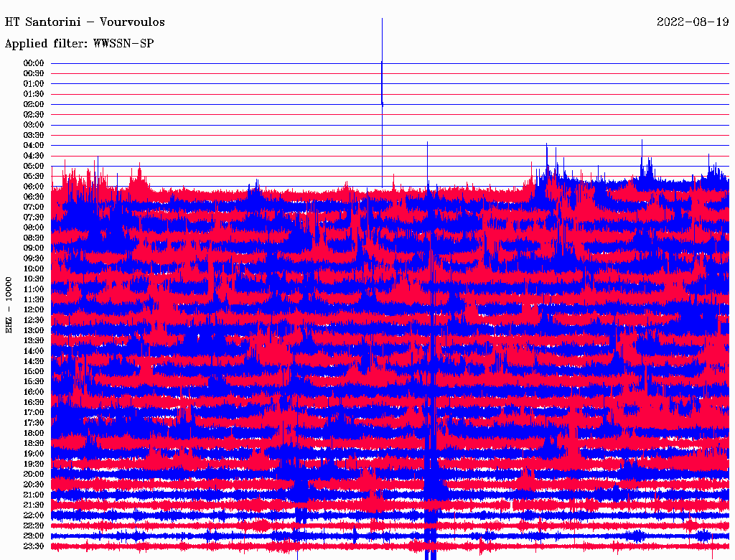Image resolution: width=735 pixels, height=560 pixels.
Task: Select the 12:30 time label
Action: pos(34,320)
